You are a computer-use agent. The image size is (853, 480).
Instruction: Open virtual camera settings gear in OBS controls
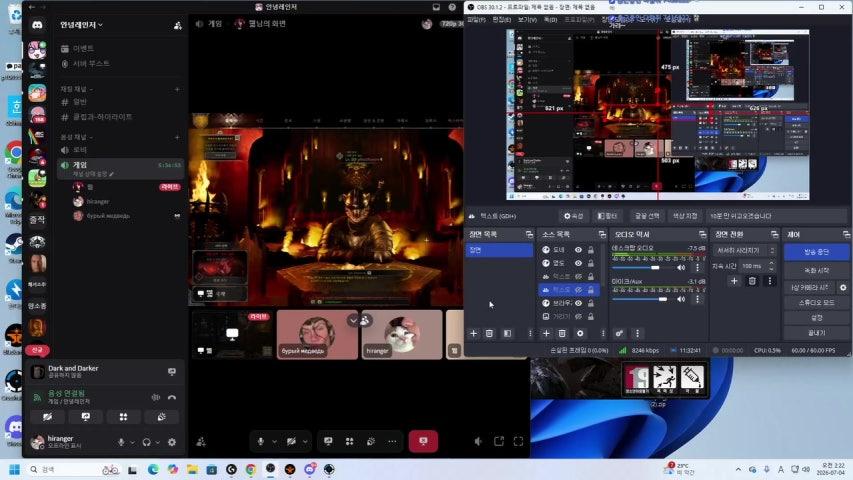(843, 287)
